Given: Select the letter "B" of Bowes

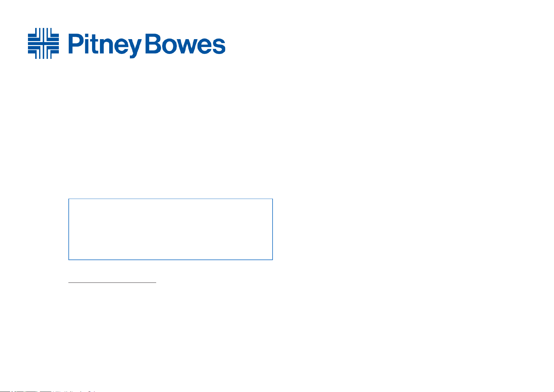Looking at the screenshot, I should [153, 43].
